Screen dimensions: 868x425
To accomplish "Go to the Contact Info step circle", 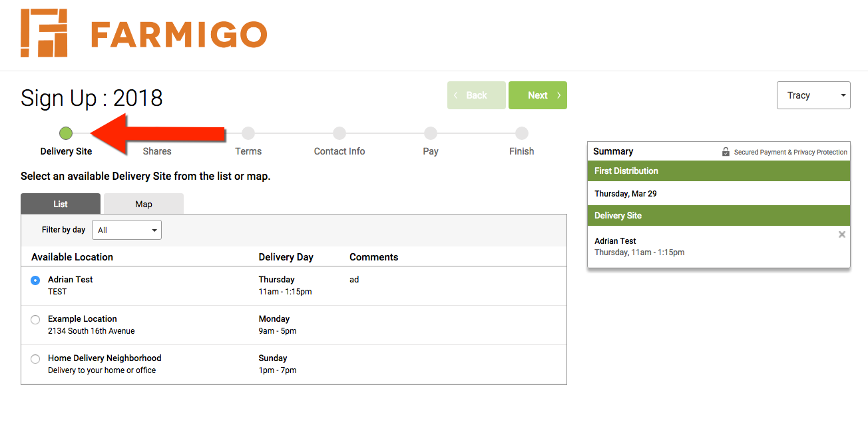I will (339, 133).
